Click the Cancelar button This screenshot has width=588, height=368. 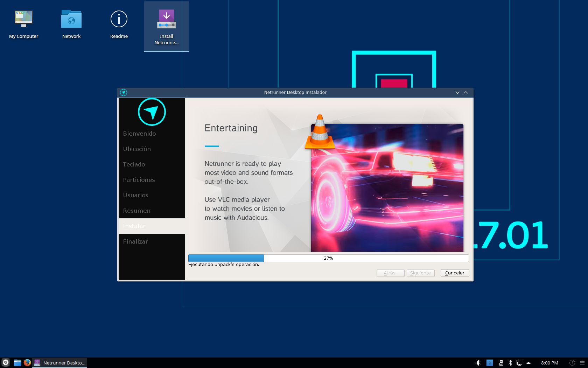click(455, 273)
